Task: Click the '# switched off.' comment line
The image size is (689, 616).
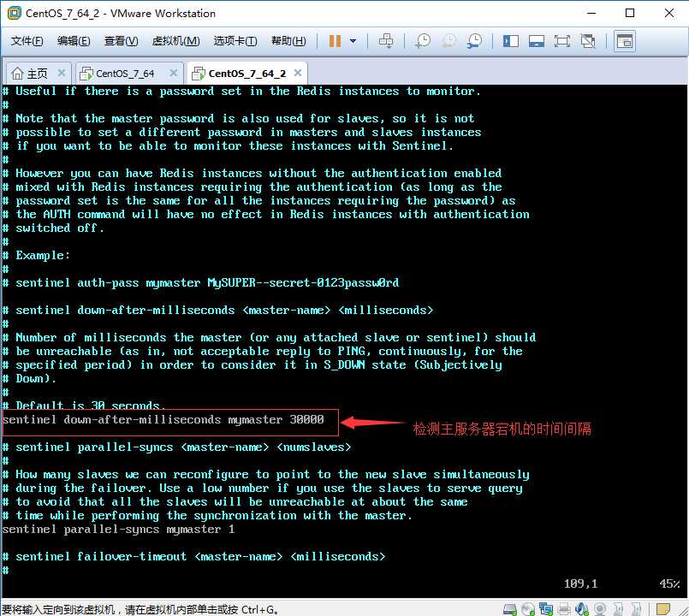Action: coord(53,228)
